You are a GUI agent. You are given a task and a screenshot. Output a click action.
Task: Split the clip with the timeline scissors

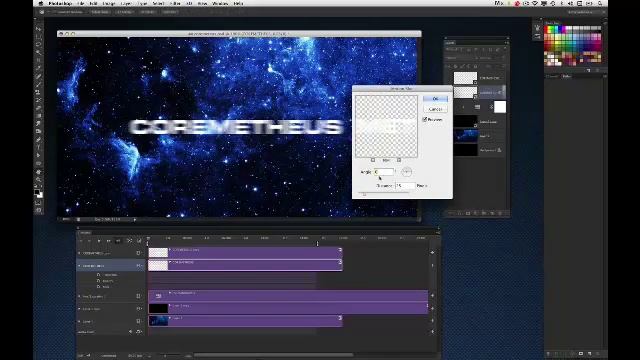point(129,241)
